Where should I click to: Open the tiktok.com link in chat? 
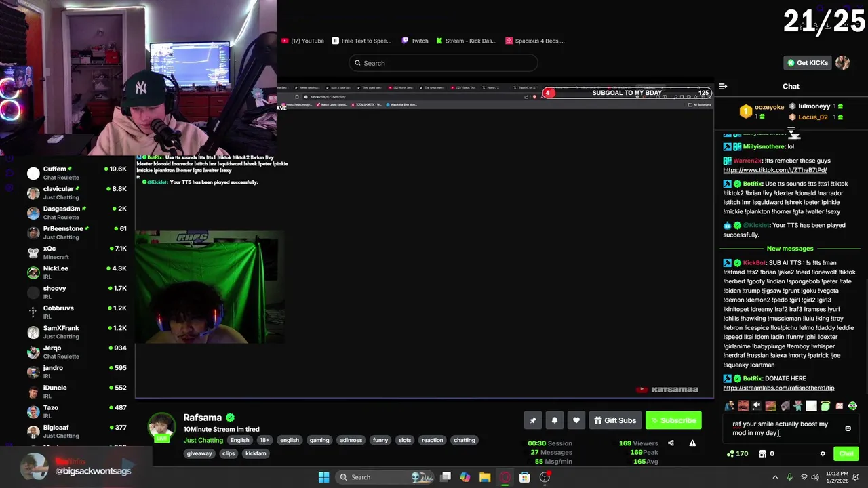click(x=774, y=170)
